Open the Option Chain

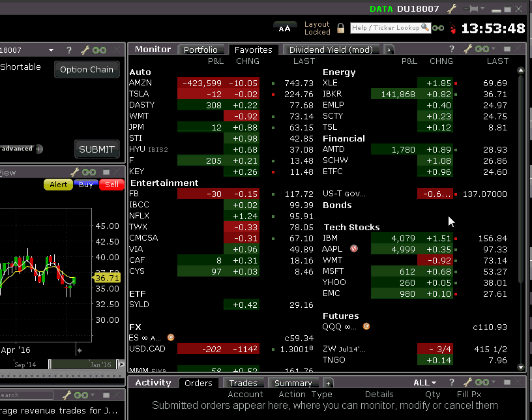pos(87,70)
